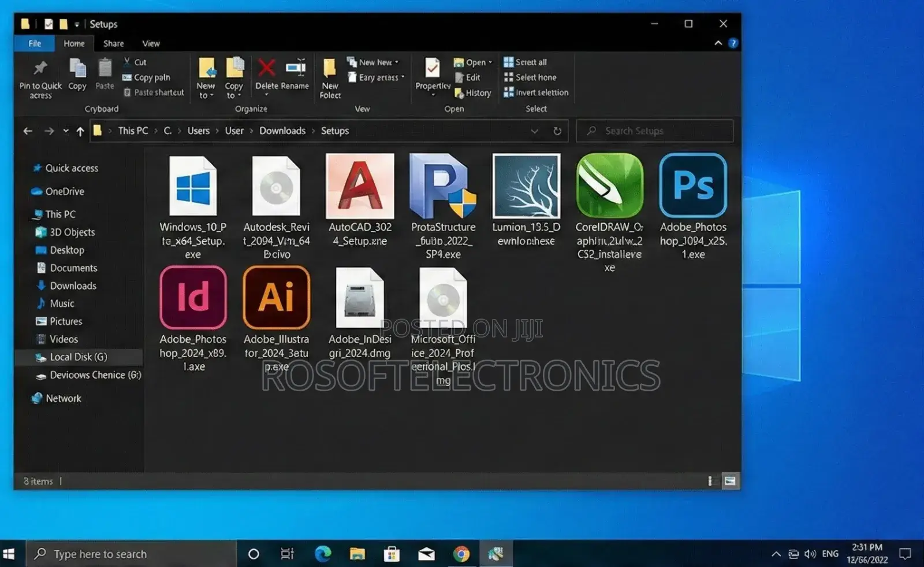
Task: Switch to the View ribbon tab
Action: coord(151,43)
